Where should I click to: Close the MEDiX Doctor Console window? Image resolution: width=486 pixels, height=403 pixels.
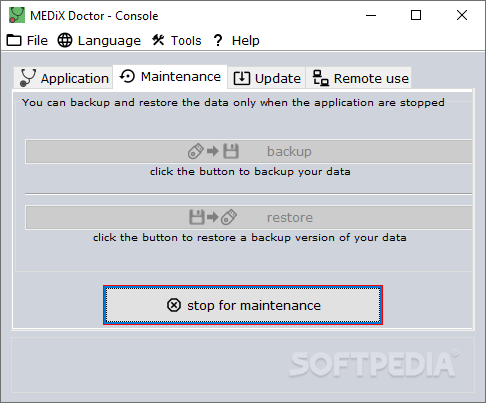(x=462, y=15)
